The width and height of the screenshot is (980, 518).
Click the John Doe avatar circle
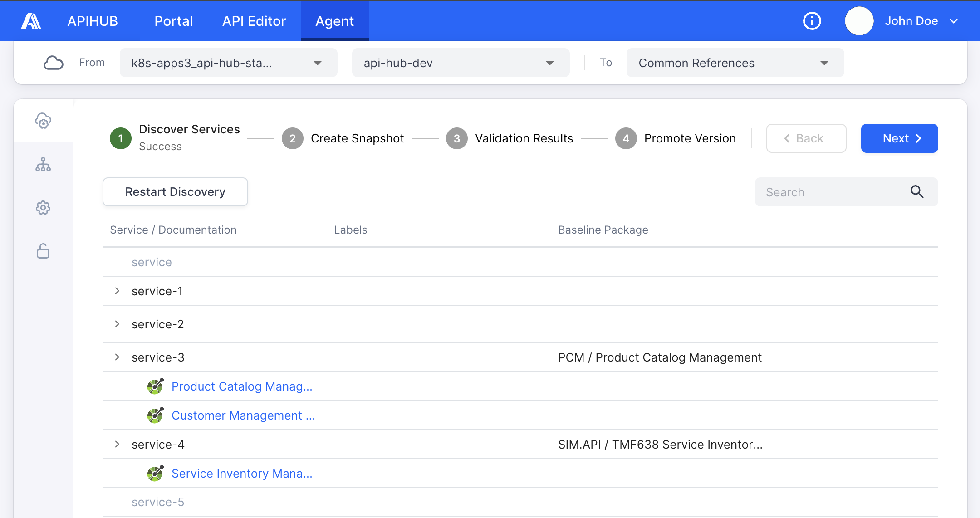859,21
